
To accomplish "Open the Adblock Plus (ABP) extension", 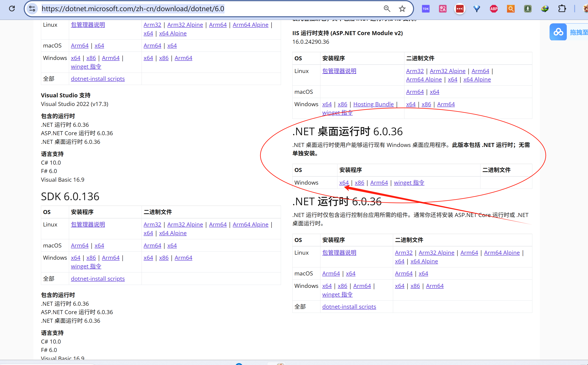I will point(493,9).
